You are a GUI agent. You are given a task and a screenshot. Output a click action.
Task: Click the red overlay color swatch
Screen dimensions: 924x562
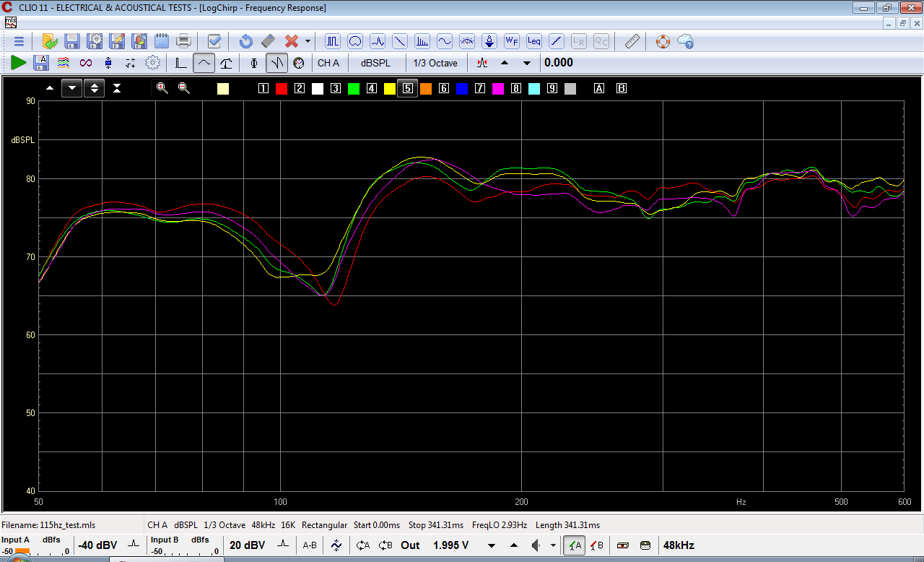coord(282,89)
